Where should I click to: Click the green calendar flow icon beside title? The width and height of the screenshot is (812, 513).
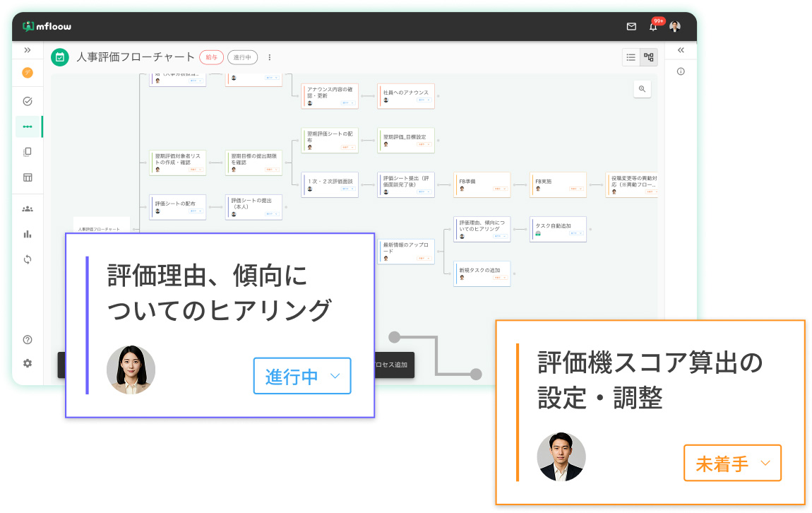[x=60, y=57]
